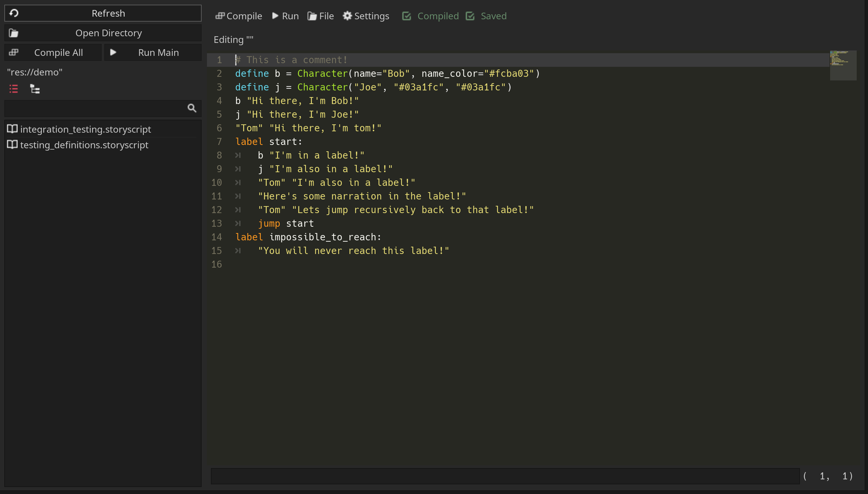This screenshot has height=494, width=868.
Task: Click the play icon beside Run Main
Action: pyautogui.click(x=113, y=53)
